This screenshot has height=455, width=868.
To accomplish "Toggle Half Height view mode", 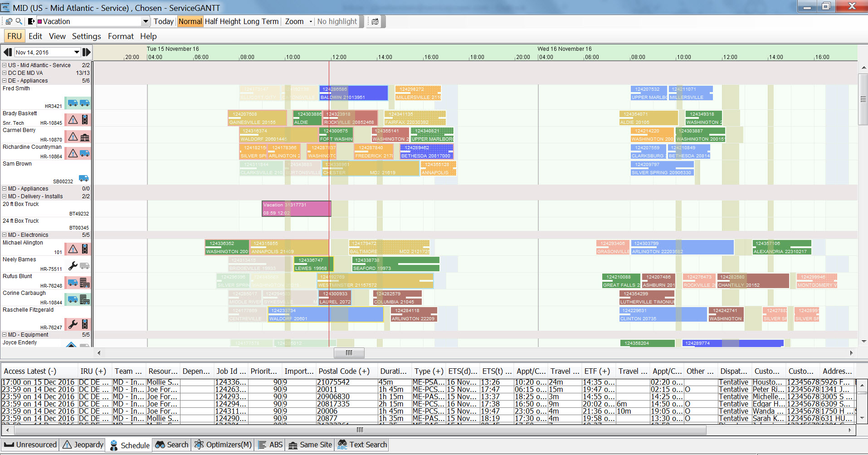I will point(223,21).
